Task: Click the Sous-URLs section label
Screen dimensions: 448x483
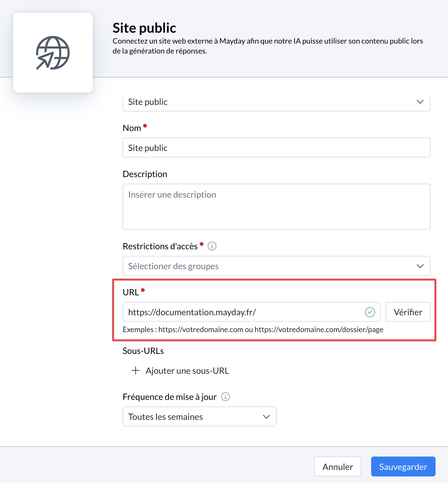Action: coord(143,351)
